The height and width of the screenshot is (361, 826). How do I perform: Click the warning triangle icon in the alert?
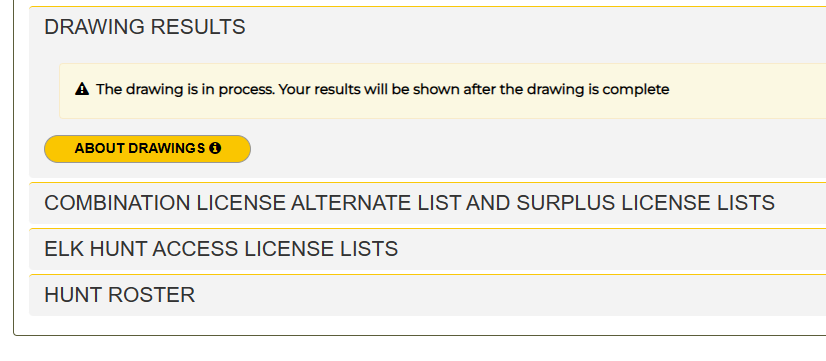(x=82, y=89)
